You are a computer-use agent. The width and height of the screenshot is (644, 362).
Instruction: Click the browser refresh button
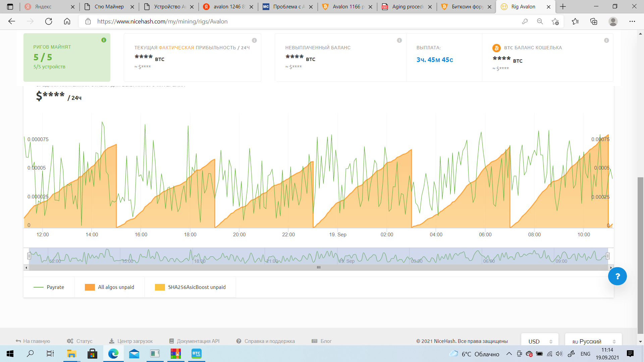[49, 21]
